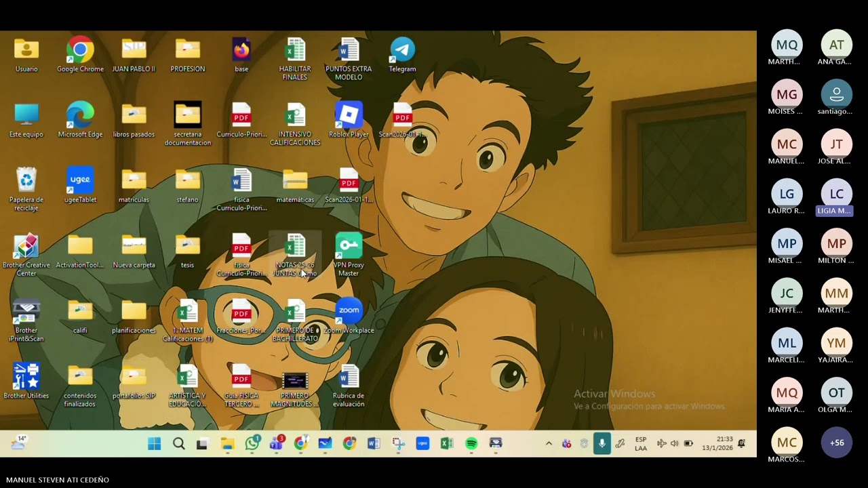Show the +56 more participants

click(837, 443)
